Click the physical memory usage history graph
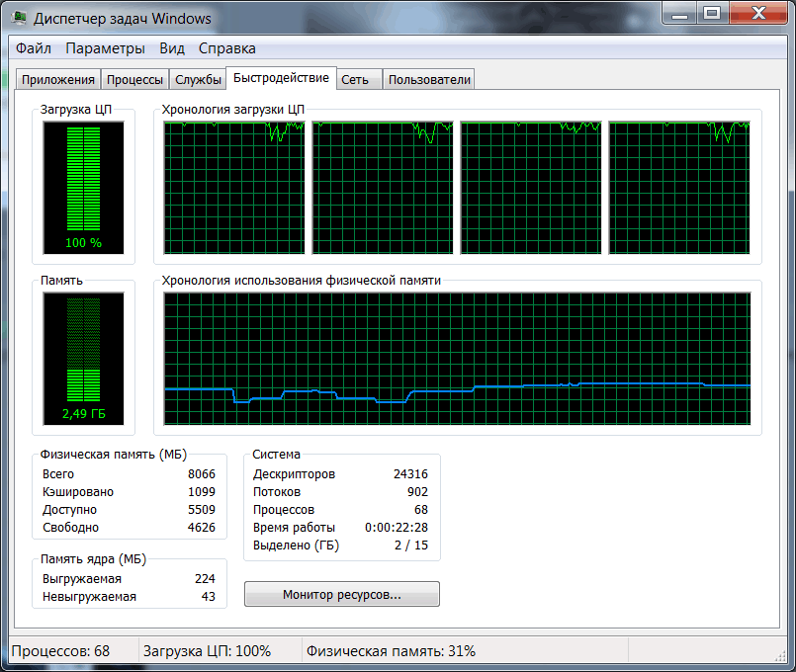 coord(457,359)
